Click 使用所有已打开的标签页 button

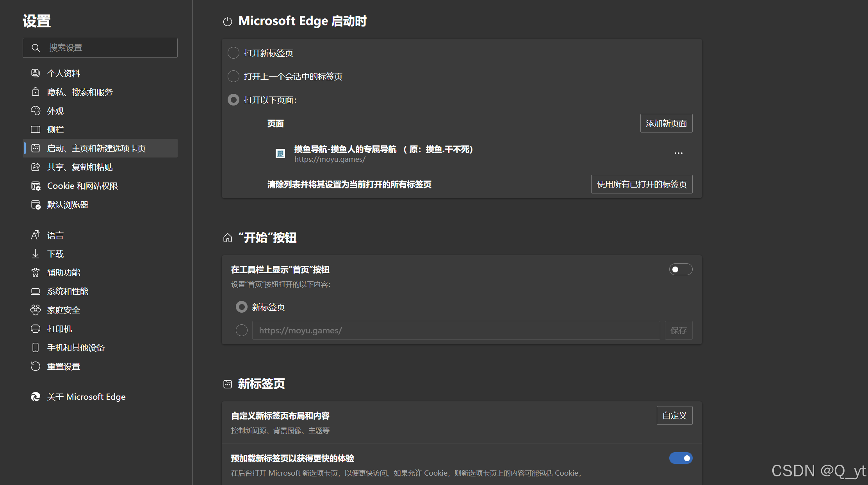tap(642, 184)
